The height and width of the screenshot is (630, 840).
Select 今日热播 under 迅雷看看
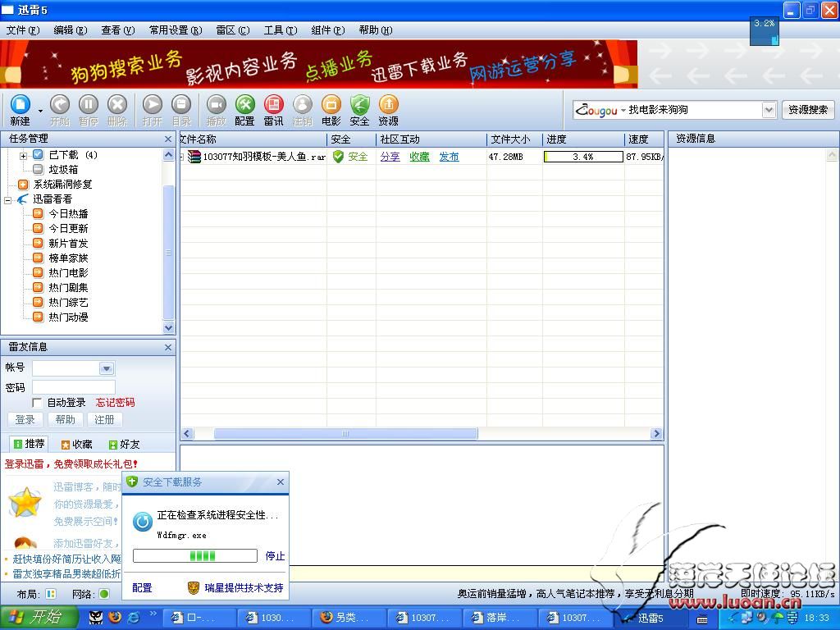(68, 214)
